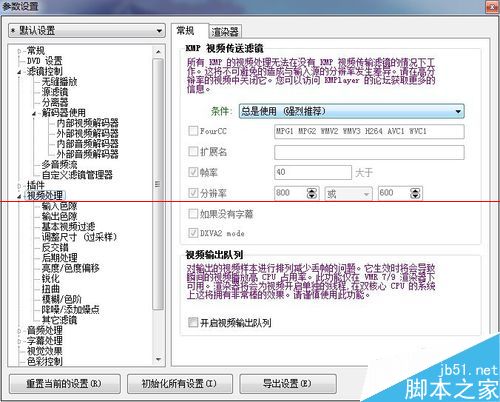Select 调整尺寸 (过采样) tree item
Screen dimensions: 500x402
click(79, 237)
